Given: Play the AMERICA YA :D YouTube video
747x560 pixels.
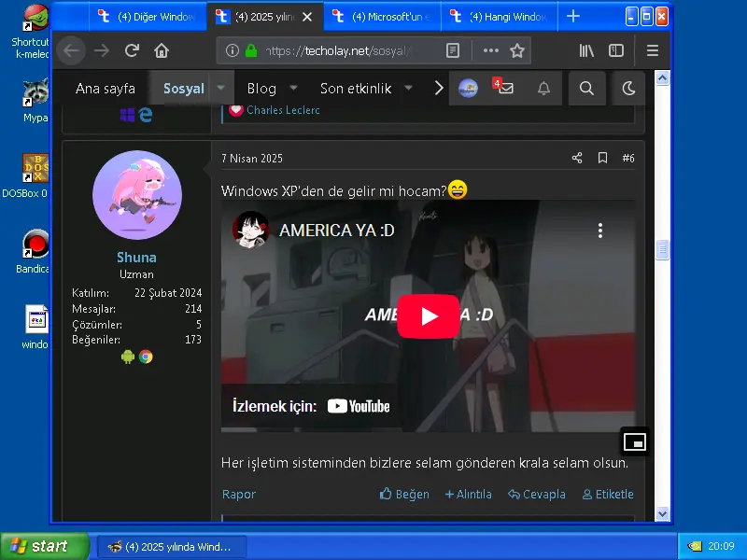Looking at the screenshot, I should 429,316.
